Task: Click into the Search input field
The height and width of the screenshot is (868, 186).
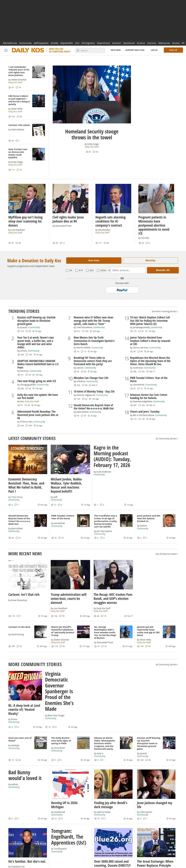Action: click(92, 50)
